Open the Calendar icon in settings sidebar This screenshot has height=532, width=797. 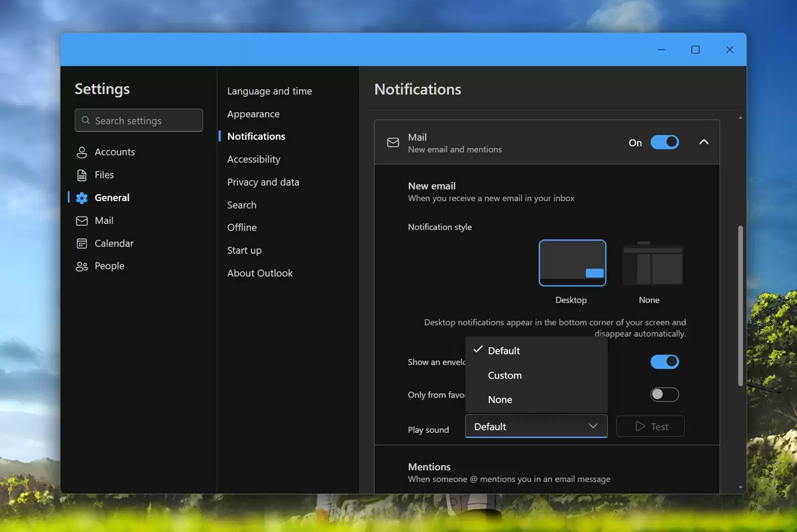point(82,243)
